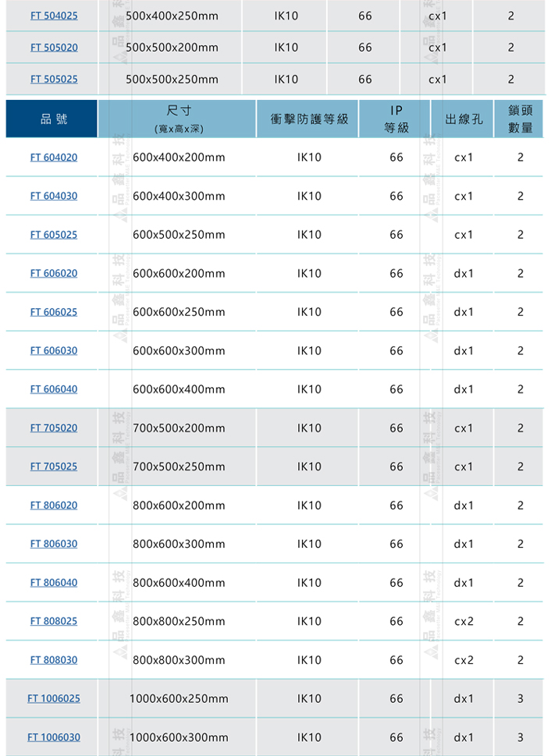551x756 pixels.
Task: Open the FT 806040 model link
Action: click(x=54, y=582)
